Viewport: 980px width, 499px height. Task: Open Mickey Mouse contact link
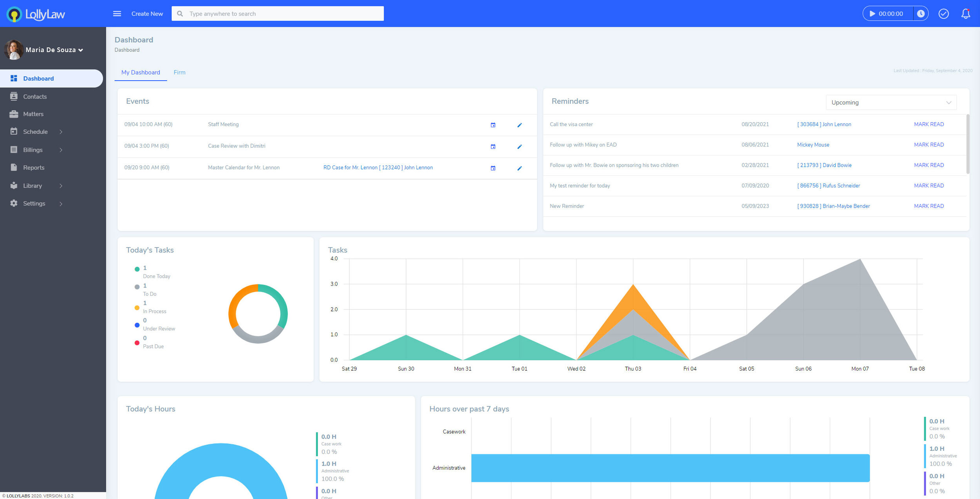pyautogui.click(x=813, y=145)
